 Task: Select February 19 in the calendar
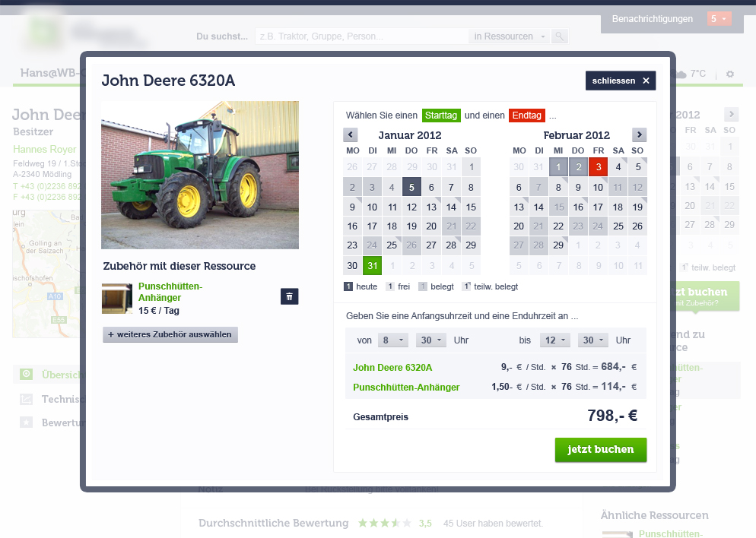tap(637, 207)
